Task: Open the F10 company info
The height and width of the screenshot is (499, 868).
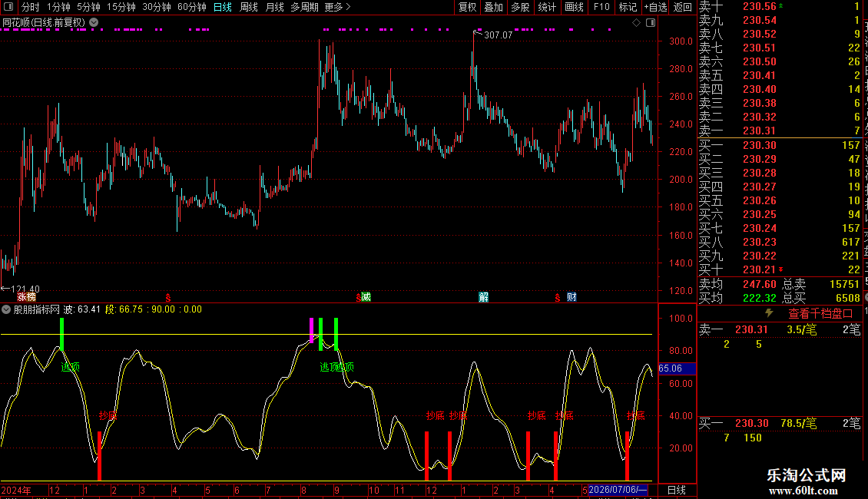Action: (x=601, y=7)
